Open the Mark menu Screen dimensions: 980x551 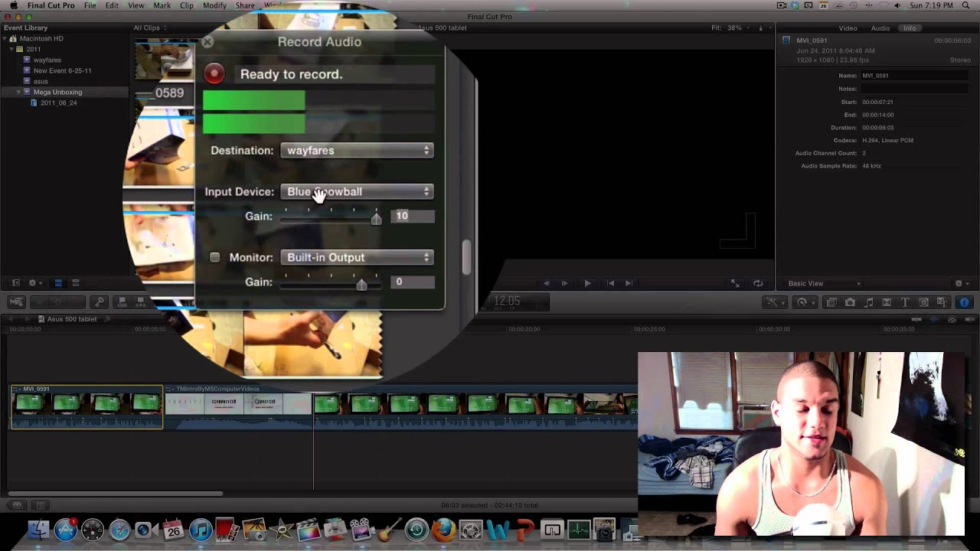(x=162, y=5)
